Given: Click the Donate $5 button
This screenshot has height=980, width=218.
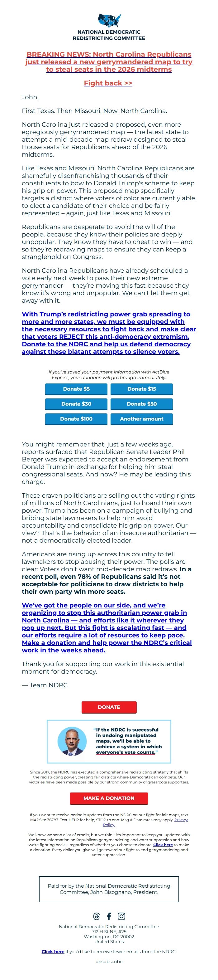Looking at the screenshot, I should [76, 389].
